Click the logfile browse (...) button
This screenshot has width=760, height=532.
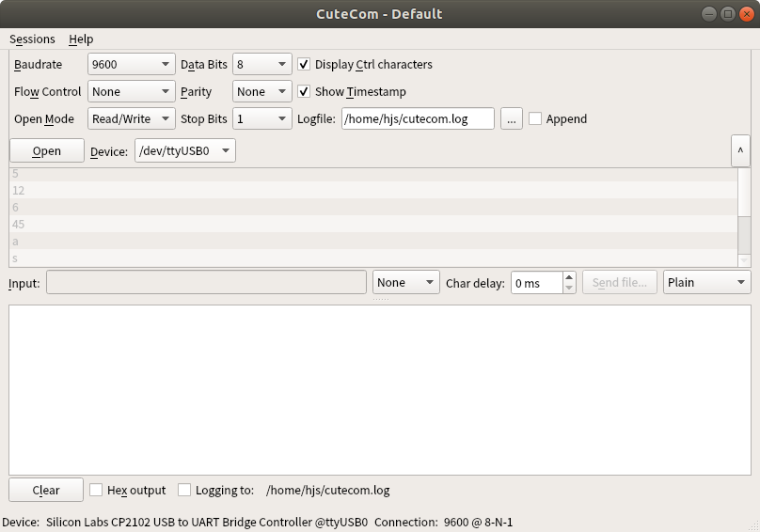(512, 118)
